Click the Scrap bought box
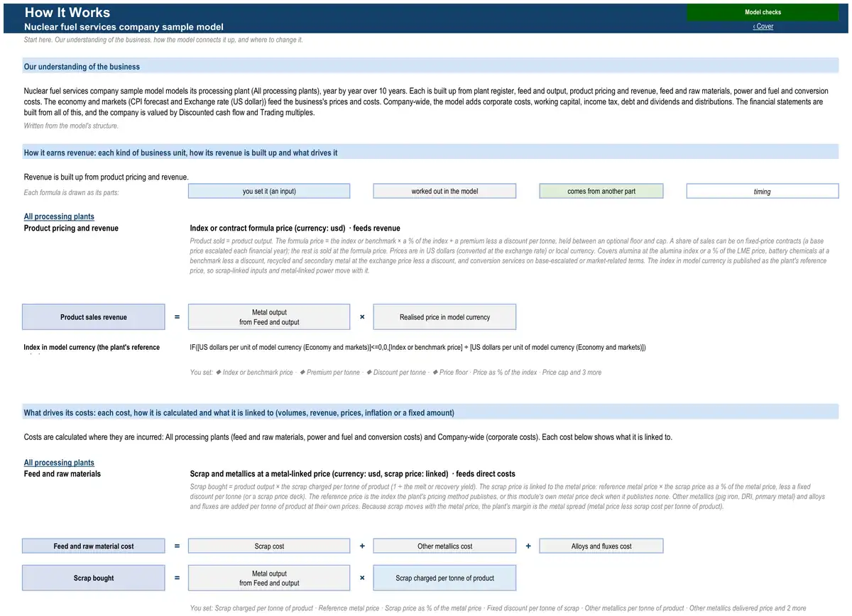The width and height of the screenshot is (852, 616). coord(94,578)
